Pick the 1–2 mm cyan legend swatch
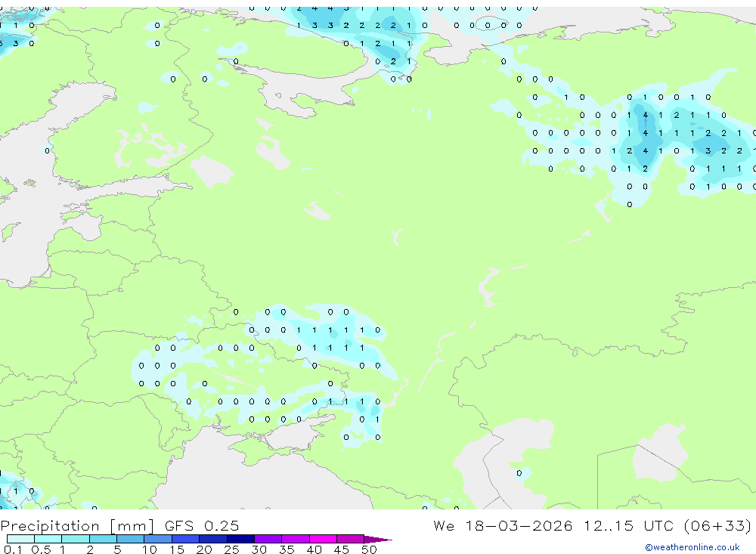The height and width of the screenshot is (554, 756). (76, 539)
